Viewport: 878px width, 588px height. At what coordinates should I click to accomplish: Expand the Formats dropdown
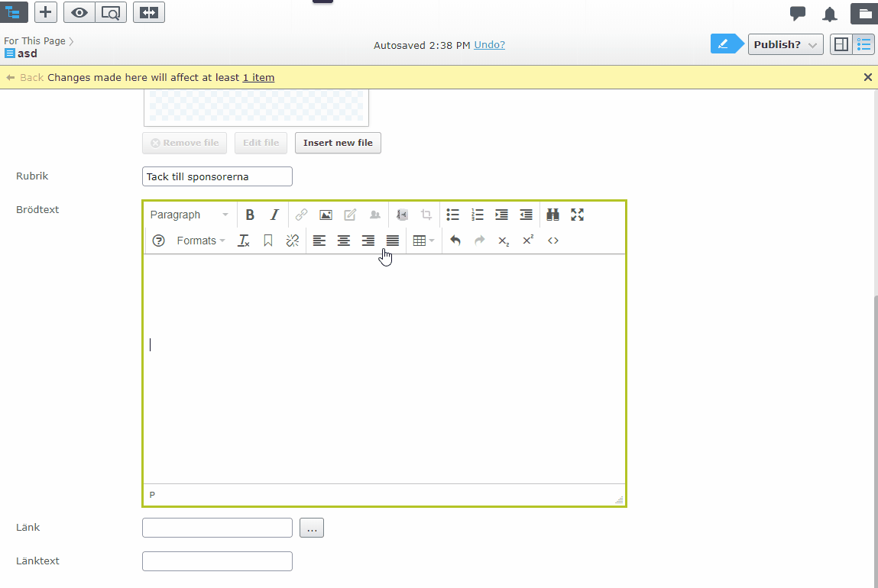point(201,241)
